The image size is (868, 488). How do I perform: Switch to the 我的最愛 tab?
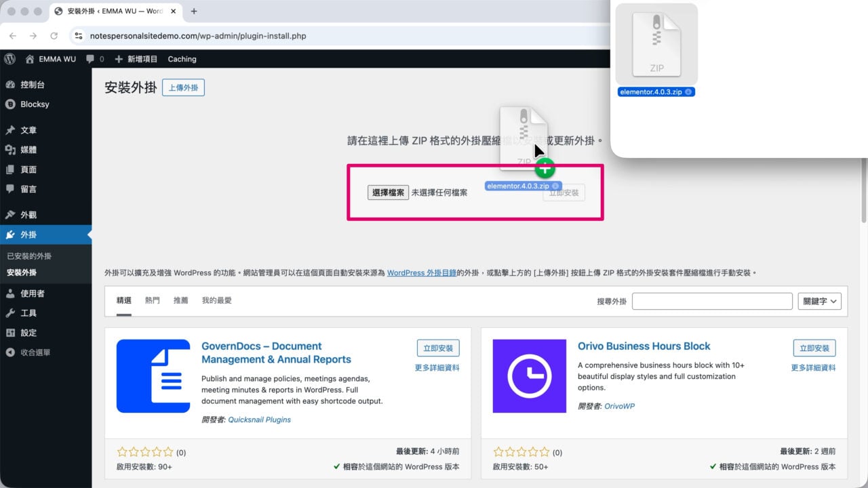pyautogui.click(x=216, y=300)
